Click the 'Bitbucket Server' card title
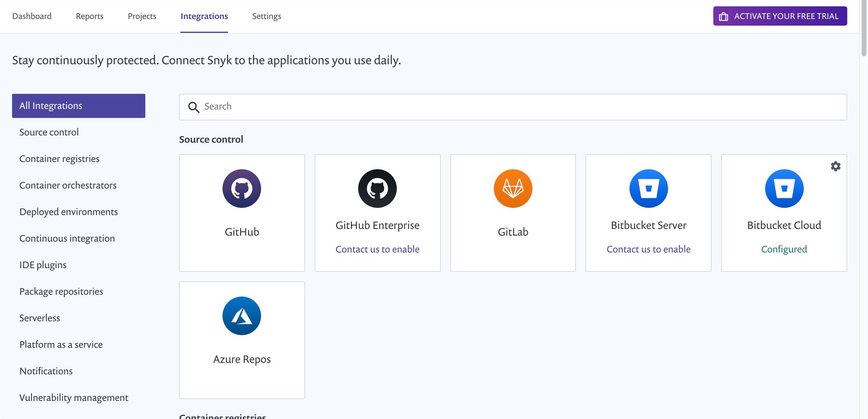This screenshot has height=419, width=868. (x=649, y=225)
